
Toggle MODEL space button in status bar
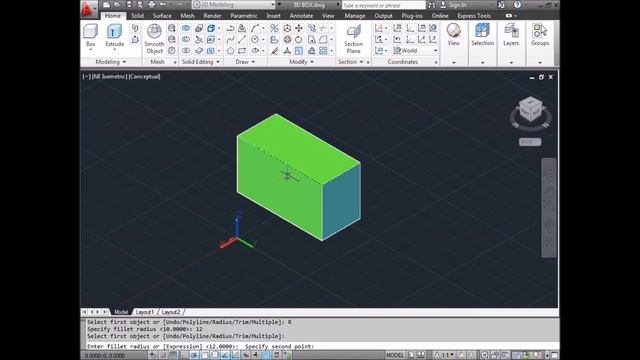[395, 355]
